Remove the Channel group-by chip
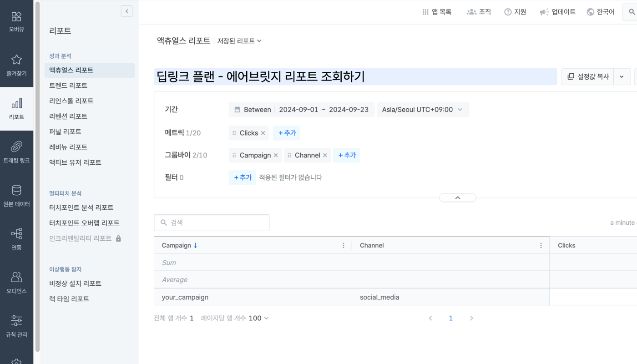Screen dimensions: 637x364 click(x=325, y=155)
